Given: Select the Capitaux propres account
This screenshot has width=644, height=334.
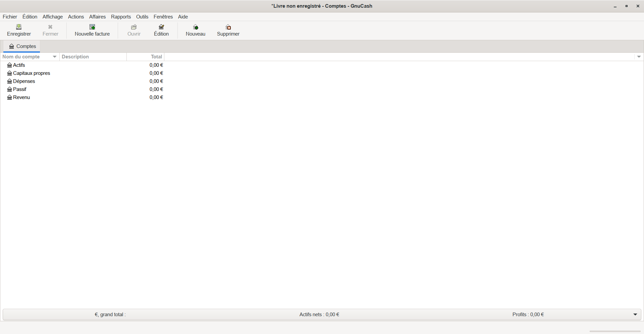Looking at the screenshot, I should (x=32, y=73).
